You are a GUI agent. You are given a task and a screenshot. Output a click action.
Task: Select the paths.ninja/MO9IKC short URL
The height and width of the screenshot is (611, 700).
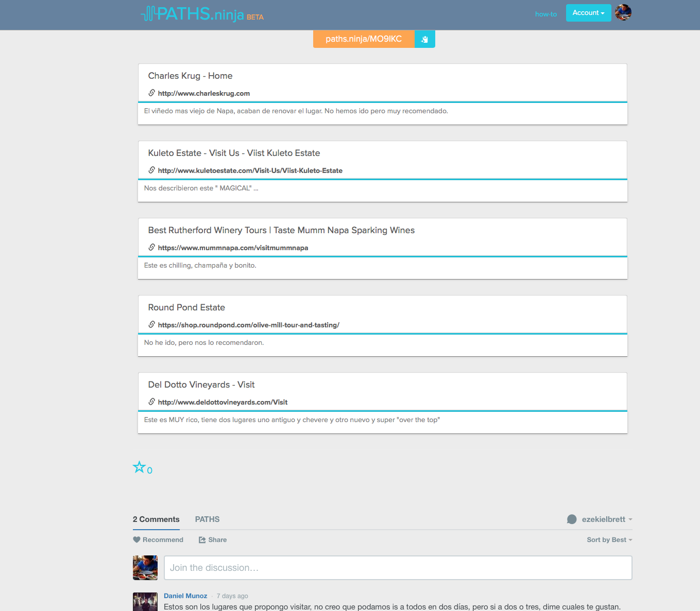pyautogui.click(x=364, y=39)
